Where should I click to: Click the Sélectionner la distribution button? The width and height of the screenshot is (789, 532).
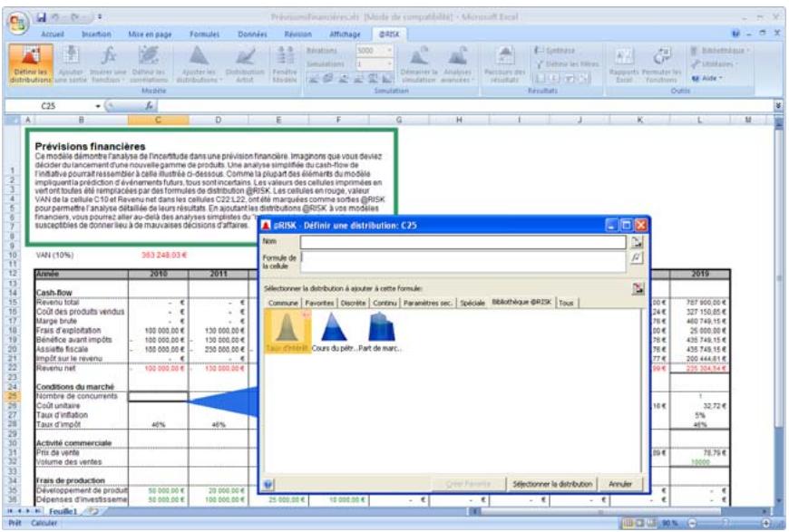point(551,483)
